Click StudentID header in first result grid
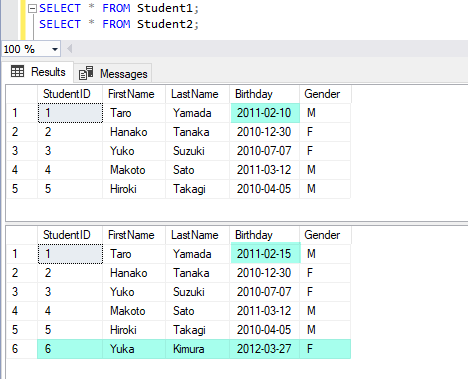This screenshot has width=468, height=379. (x=70, y=94)
